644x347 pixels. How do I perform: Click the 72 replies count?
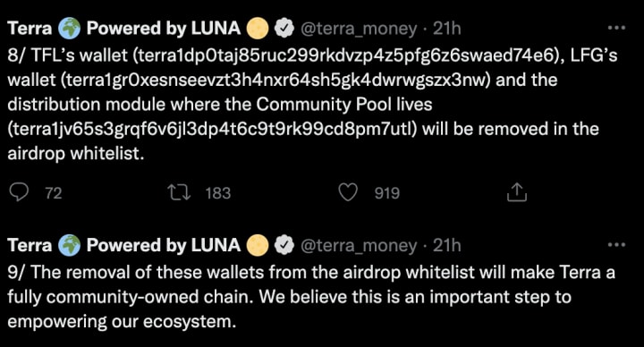[54, 193]
